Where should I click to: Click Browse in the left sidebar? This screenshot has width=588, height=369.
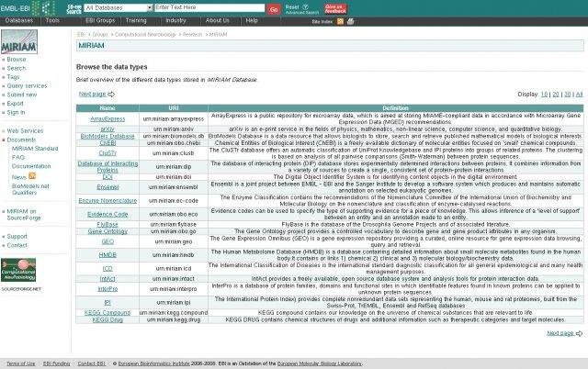click(17, 59)
